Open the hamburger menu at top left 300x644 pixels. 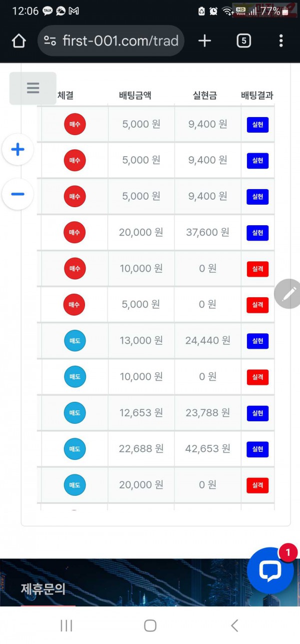32,88
